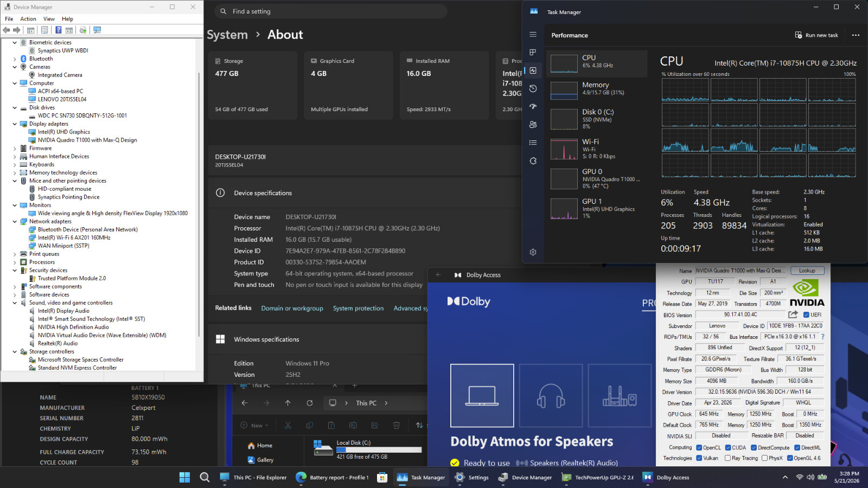Image resolution: width=868 pixels, height=488 pixels.
Task: Toggle Ray Tracing checkbox in GPU-Z
Action: pyautogui.click(x=727, y=458)
